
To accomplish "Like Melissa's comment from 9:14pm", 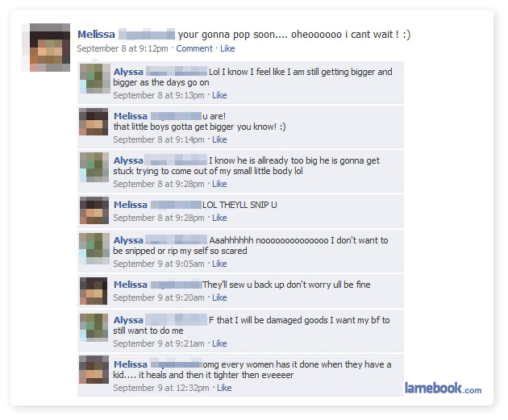I will [x=219, y=139].
